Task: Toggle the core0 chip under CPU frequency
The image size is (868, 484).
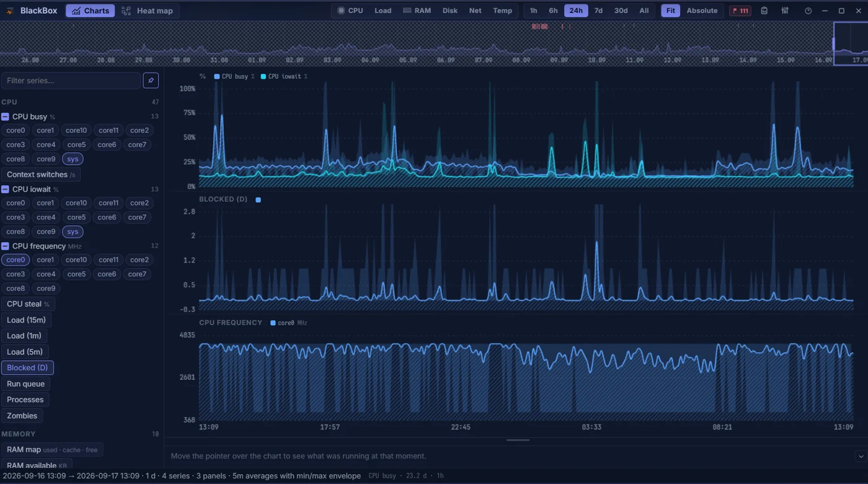Action: point(15,260)
